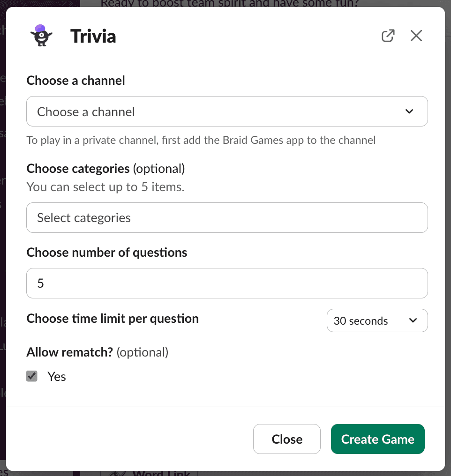Click the Trivia title heading
This screenshot has width=451, height=476.
(93, 36)
